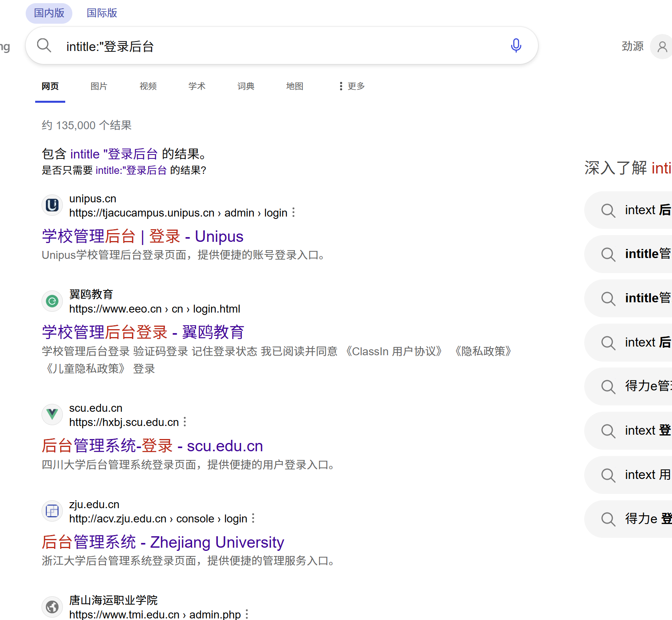Click the 翼鸥教育 site name text

pyautogui.click(x=91, y=294)
